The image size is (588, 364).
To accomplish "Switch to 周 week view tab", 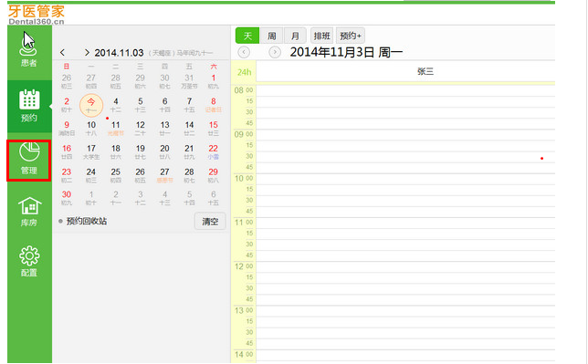I will click(x=271, y=36).
